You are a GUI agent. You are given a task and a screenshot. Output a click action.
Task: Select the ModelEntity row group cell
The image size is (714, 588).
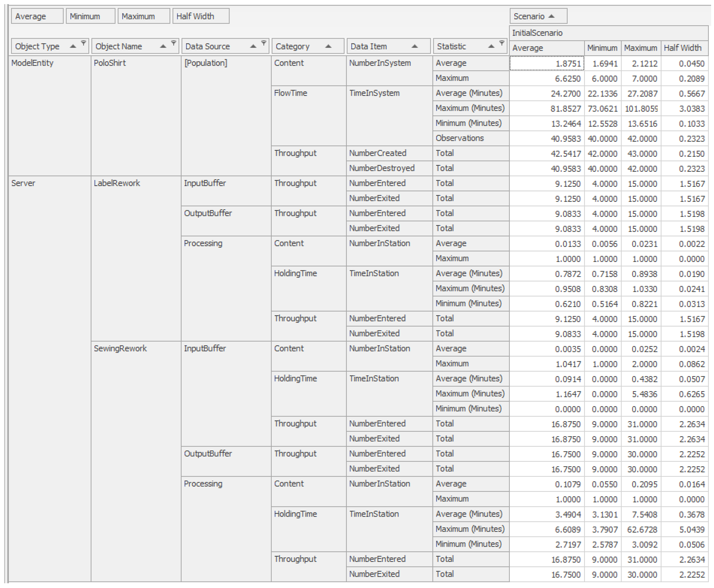click(x=32, y=63)
